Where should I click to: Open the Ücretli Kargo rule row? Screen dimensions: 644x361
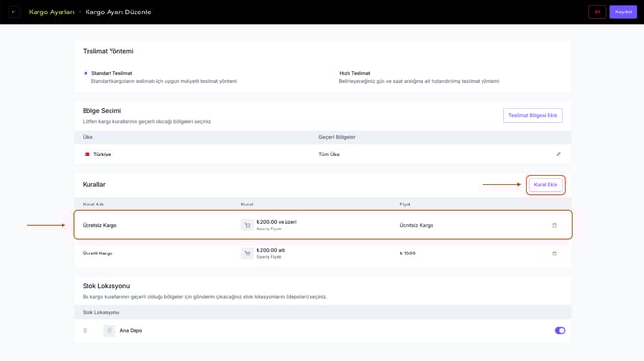[323, 253]
